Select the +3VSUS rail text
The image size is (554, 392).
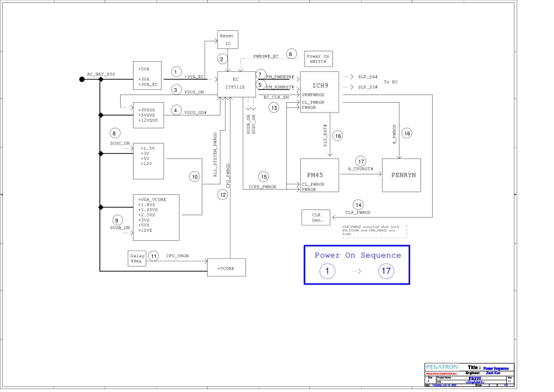tap(146, 110)
